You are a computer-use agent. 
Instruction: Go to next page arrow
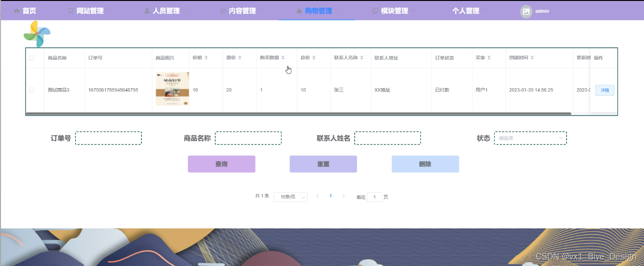pyautogui.click(x=344, y=196)
